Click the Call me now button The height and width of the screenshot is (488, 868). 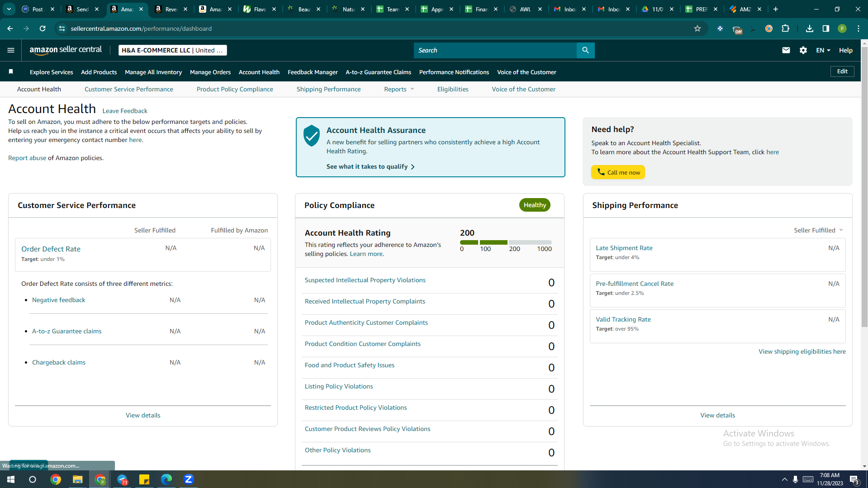coord(618,172)
